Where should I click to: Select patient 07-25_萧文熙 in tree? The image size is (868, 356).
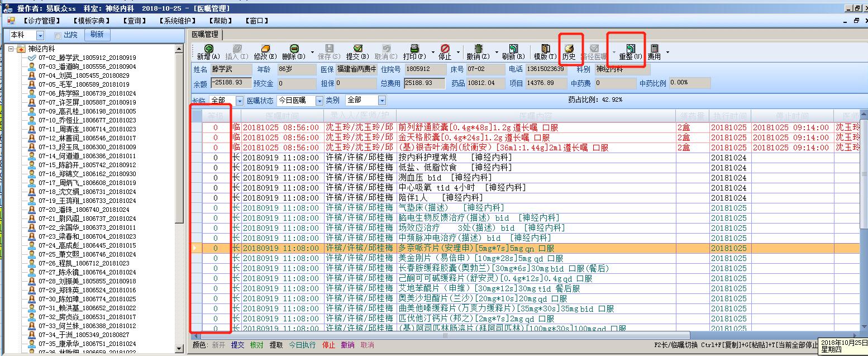click(87, 254)
